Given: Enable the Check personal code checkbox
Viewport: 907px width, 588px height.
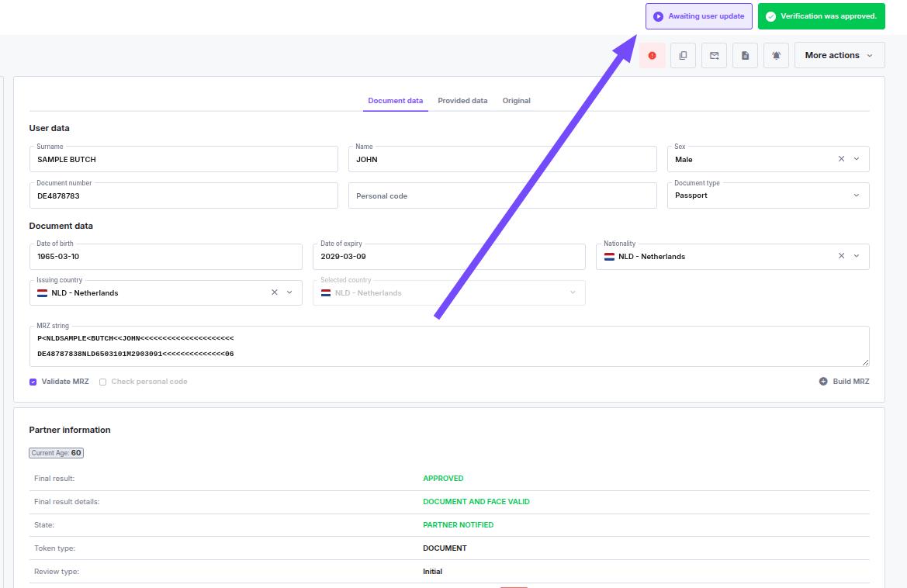Looking at the screenshot, I should (102, 382).
